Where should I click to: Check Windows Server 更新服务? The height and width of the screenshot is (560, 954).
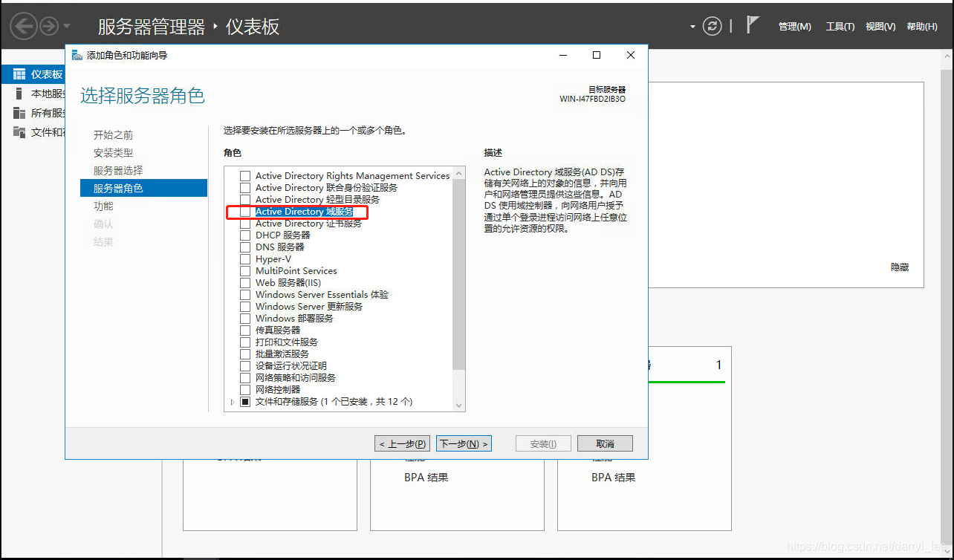(x=245, y=307)
